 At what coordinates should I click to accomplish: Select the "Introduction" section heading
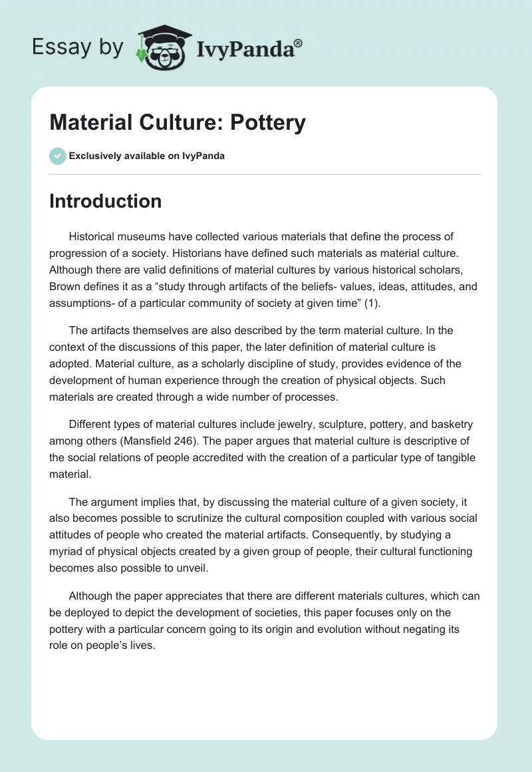click(x=105, y=201)
